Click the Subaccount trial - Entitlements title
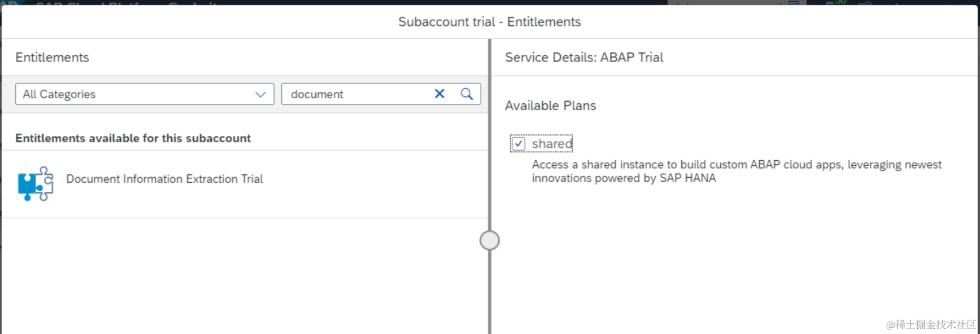The image size is (980, 334). (x=489, y=22)
